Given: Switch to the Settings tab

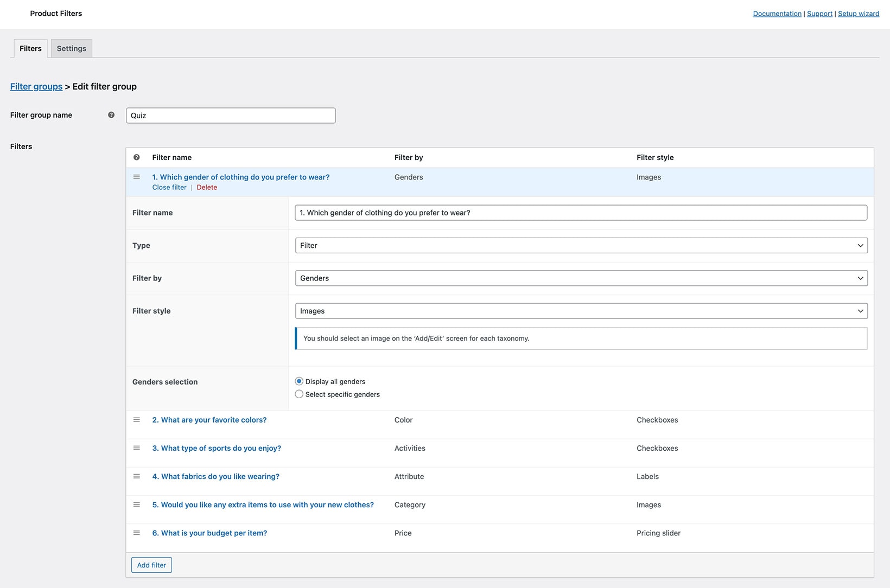Looking at the screenshot, I should (x=71, y=48).
